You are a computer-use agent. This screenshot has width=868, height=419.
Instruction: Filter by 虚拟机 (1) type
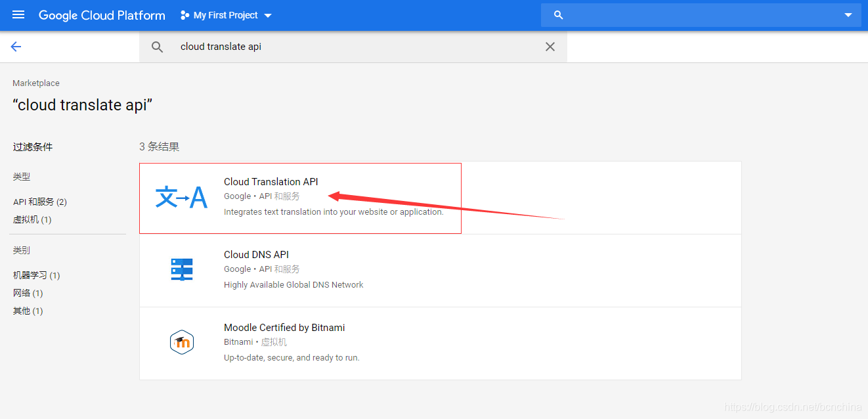(32, 219)
